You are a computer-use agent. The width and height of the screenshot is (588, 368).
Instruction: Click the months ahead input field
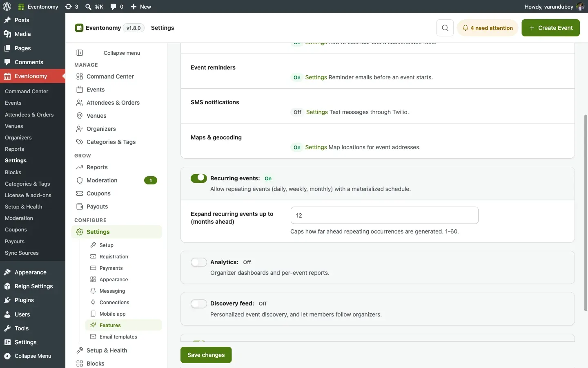(384, 215)
